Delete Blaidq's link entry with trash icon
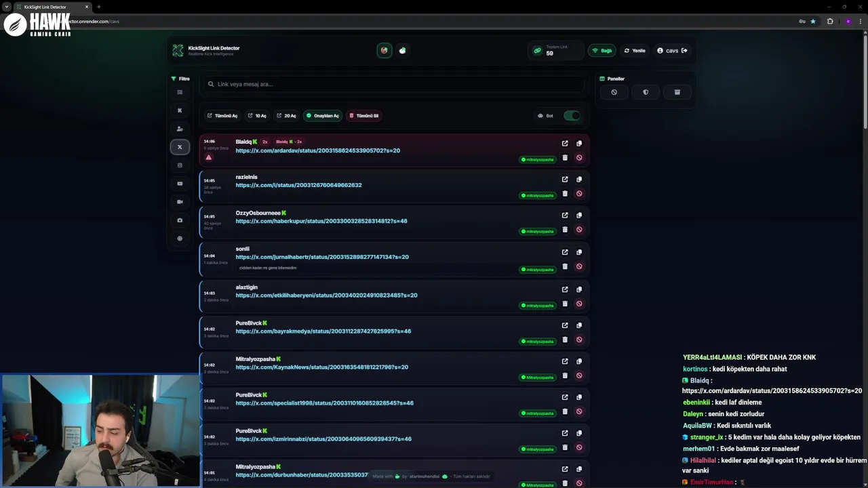The width and height of the screenshot is (868, 488). coord(565,158)
